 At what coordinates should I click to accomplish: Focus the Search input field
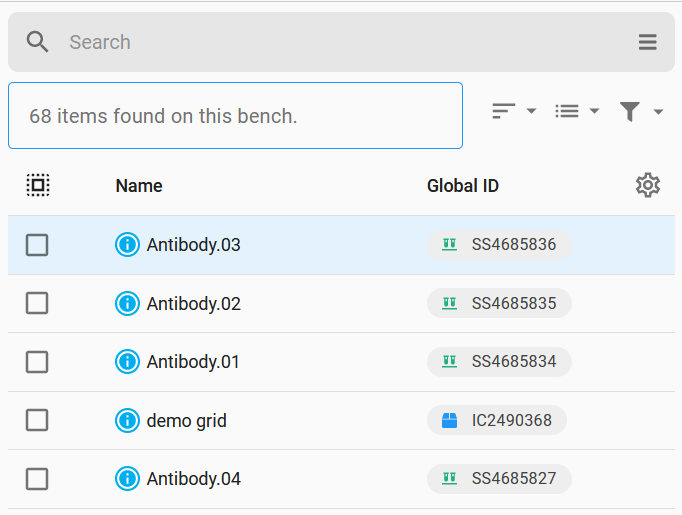(344, 42)
